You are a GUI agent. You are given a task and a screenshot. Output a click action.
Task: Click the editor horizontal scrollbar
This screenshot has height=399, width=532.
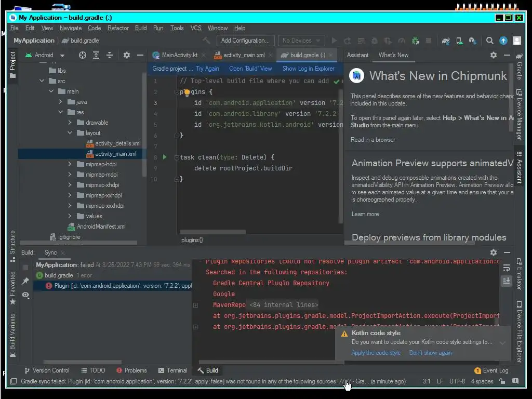point(212,232)
